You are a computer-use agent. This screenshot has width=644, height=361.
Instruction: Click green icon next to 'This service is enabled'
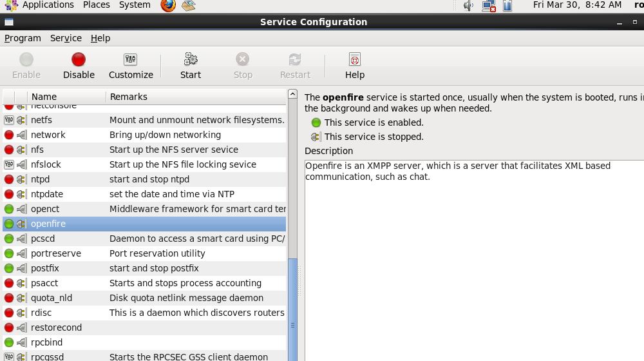(x=316, y=122)
